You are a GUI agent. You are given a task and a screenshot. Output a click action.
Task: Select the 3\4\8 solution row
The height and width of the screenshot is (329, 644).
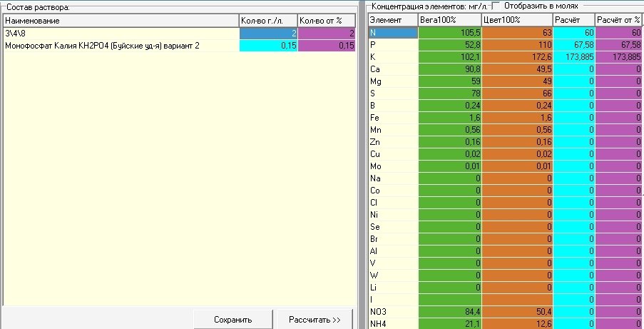coord(179,34)
